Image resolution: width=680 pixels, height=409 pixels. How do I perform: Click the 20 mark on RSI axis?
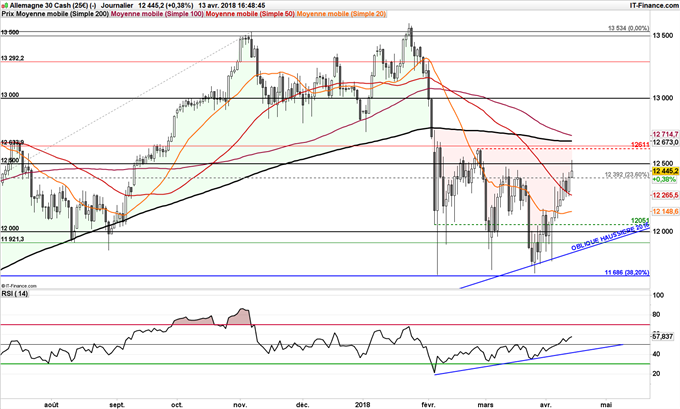pos(657,373)
